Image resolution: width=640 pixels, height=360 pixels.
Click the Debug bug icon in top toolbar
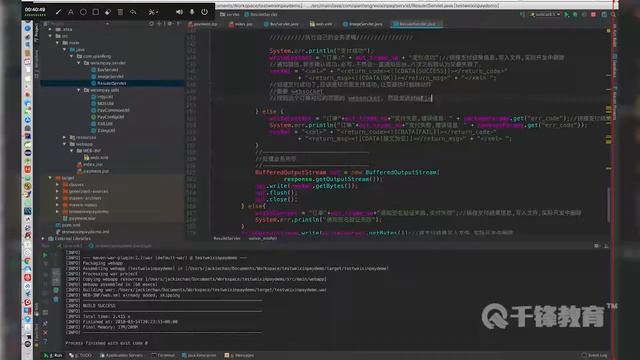point(575,14)
